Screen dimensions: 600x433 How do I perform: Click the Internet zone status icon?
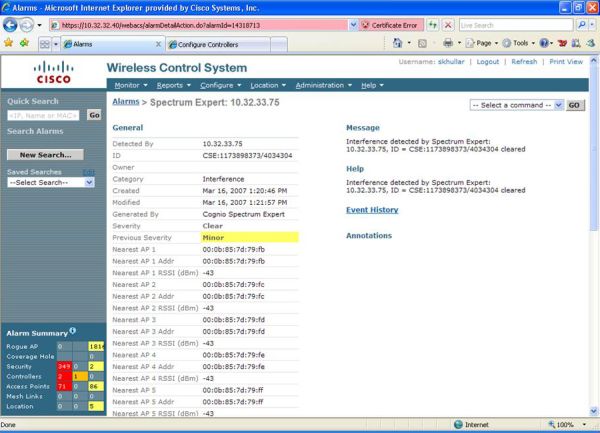(458, 425)
